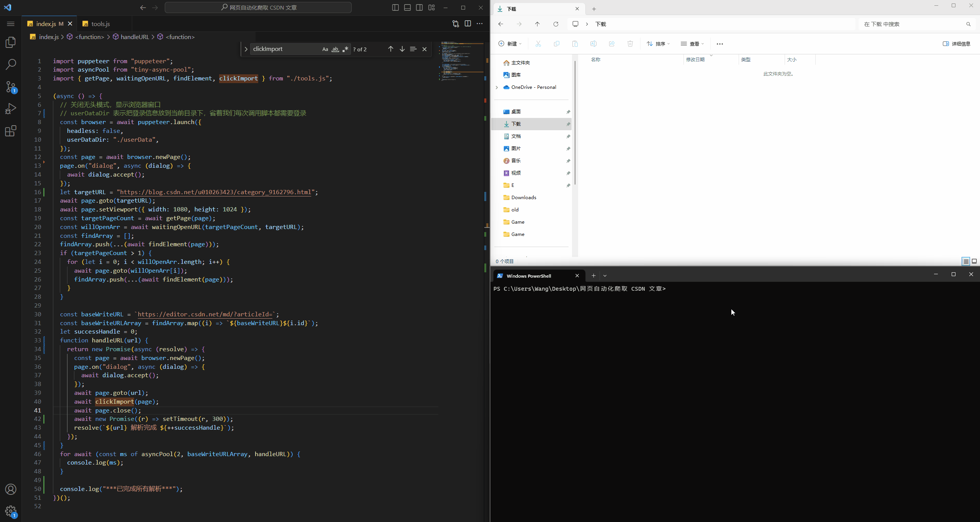Open the Run and Debug view
This screenshot has height=522, width=980.
pyautogui.click(x=11, y=109)
